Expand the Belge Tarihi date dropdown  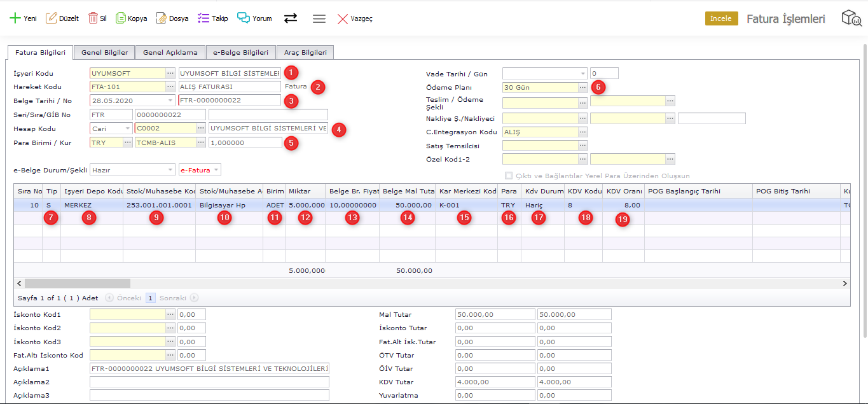pyautogui.click(x=170, y=101)
